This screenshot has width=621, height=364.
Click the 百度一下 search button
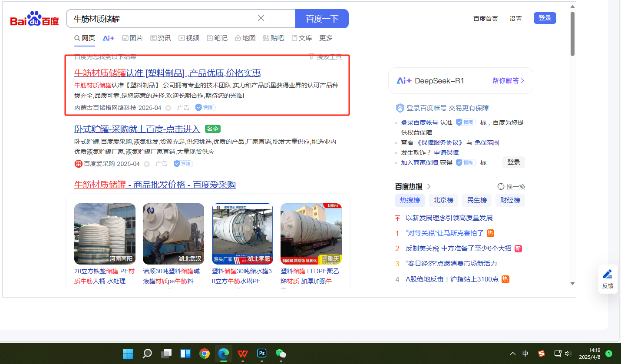[x=322, y=19]
